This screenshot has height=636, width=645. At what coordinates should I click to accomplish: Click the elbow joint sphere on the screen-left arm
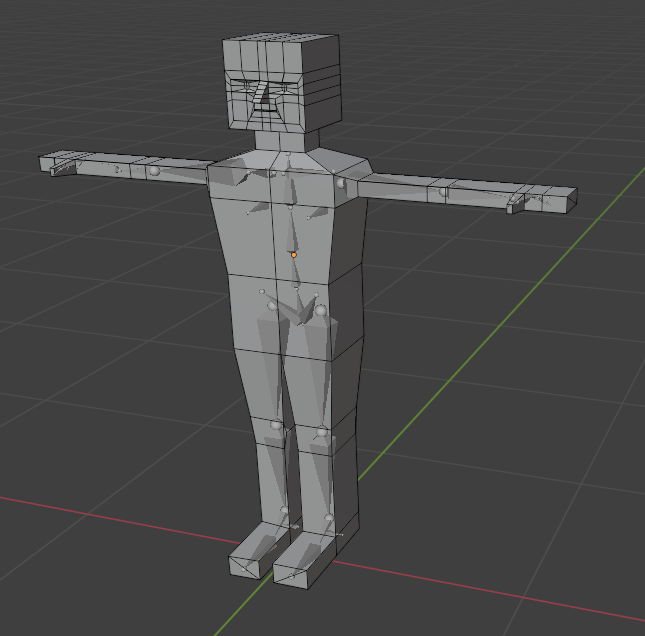tap(154, 170)
